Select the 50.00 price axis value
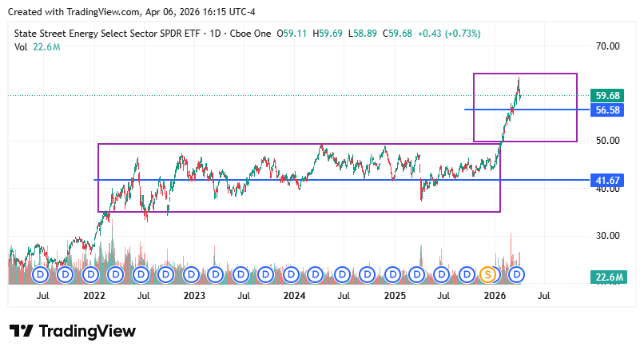This screenshot has width=644, height=355. [x=607, y=141]
